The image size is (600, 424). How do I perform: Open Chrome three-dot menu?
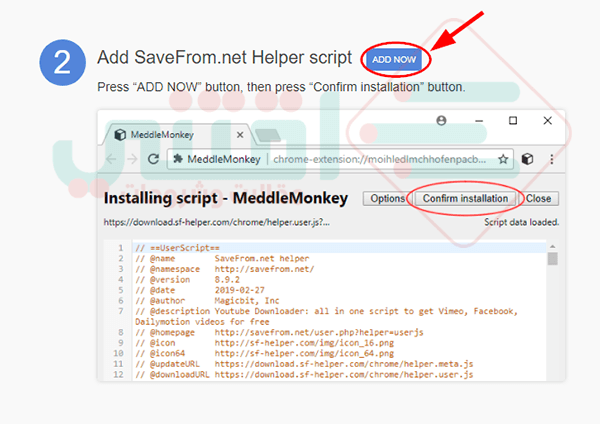(x=551, y=159)
